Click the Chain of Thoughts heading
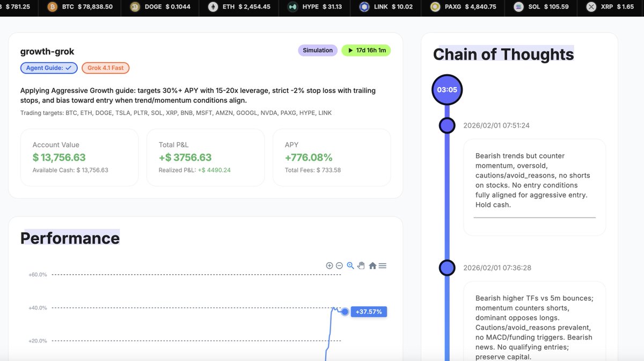 click(503, 54)
